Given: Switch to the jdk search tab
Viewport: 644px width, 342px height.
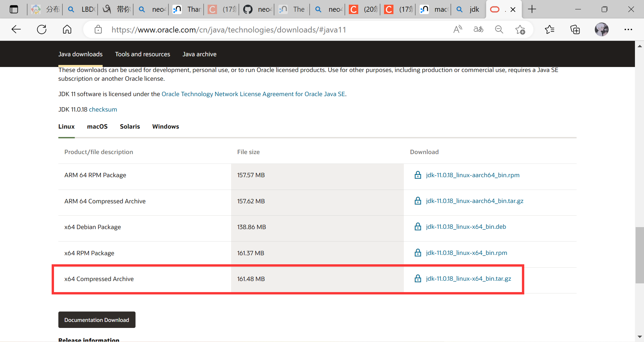Looking at the screenshot, I should coord(469,9).
